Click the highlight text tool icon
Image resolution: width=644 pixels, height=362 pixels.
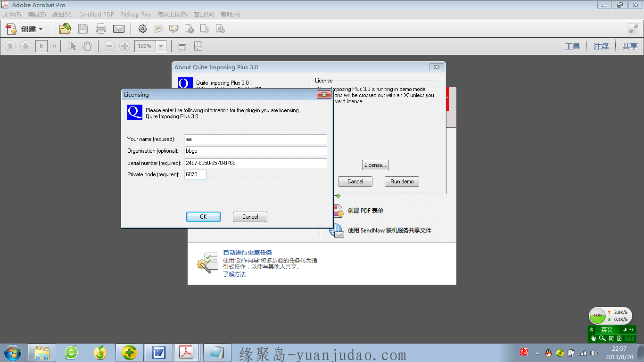(173, 29)
